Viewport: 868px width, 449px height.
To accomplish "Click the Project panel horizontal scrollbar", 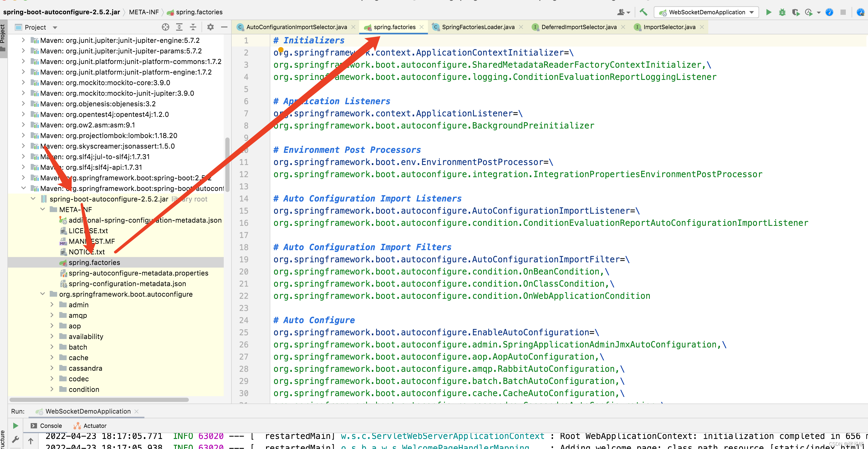I will pos(99,400).
